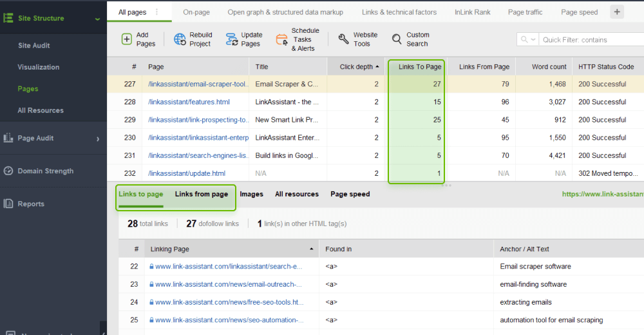Click the Update Pages icon
This screenshot has width=644, height=335.
232,39
